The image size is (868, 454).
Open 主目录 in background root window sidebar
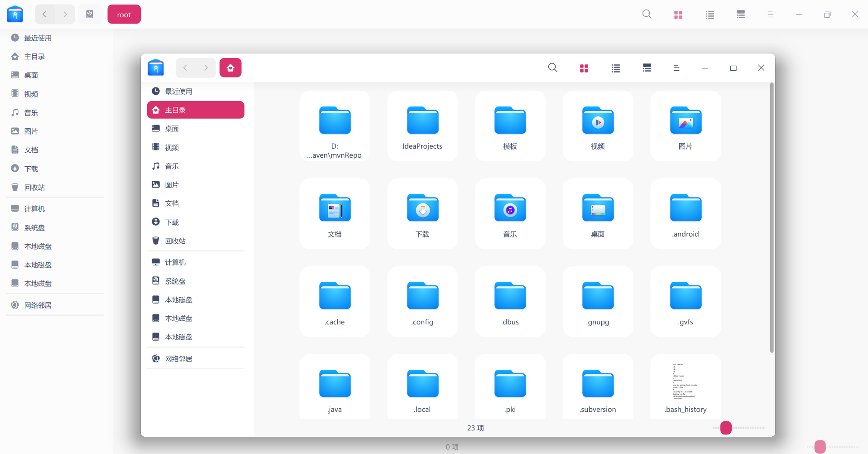(55, 57)
